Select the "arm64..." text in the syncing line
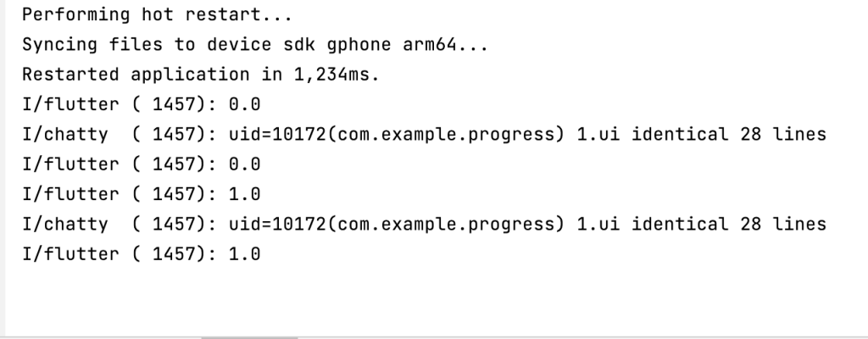Viewport: 868px width, 339px height. (446, 45)
